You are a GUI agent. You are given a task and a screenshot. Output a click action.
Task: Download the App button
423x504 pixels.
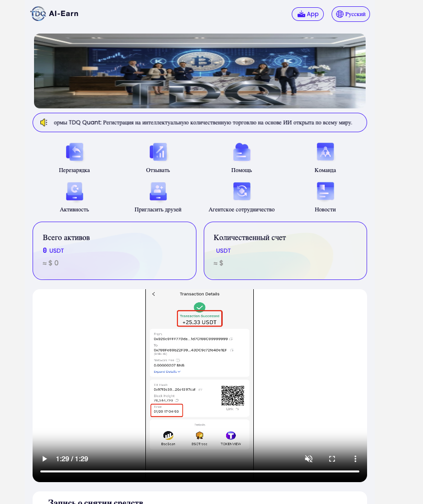(x=307, y=14)
